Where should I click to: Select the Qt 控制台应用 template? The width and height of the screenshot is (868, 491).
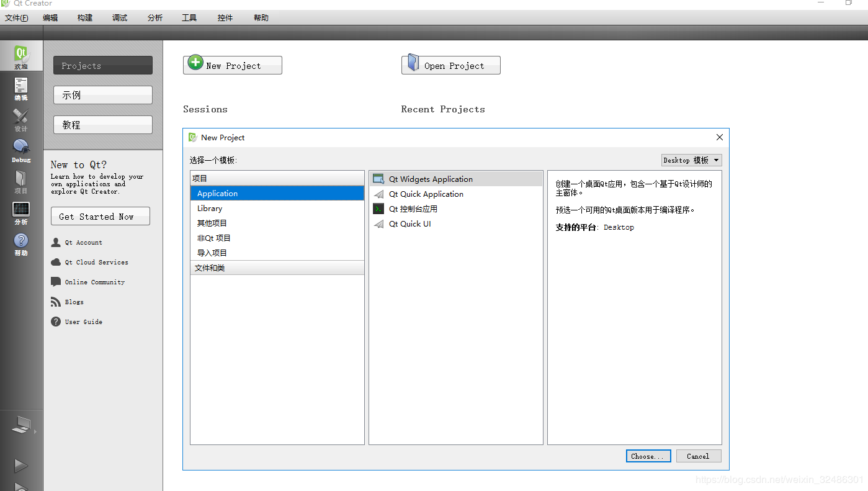pyautogui.click(x=456, y=209)
